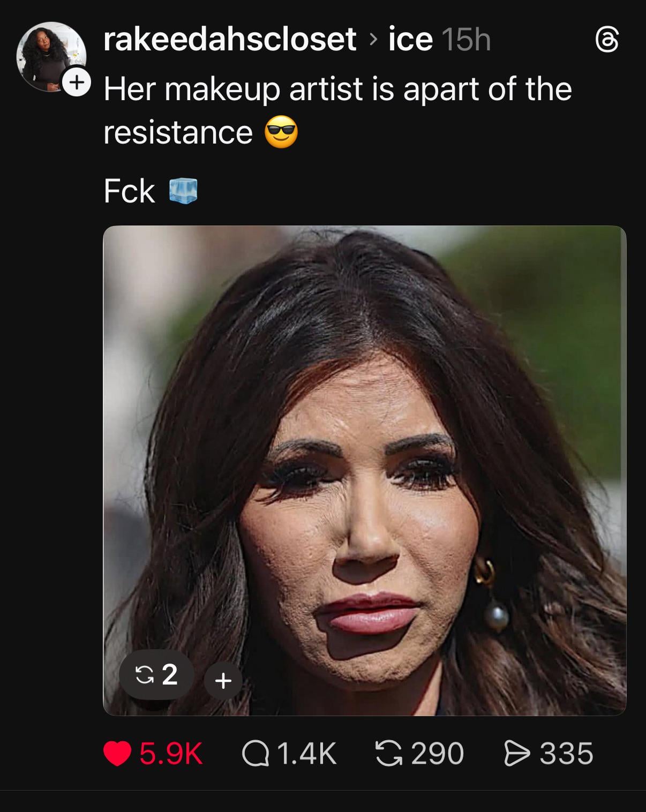The height and width of the screenshot is (812, 646).
Task: Tap the 15h timestamp
Action: [x=467, y=40]
